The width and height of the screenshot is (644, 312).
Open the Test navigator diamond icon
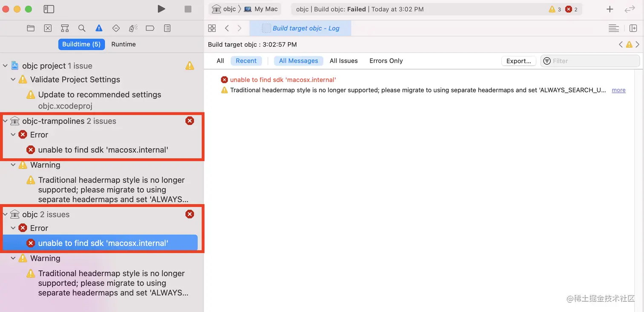click(x=116, y=28)
